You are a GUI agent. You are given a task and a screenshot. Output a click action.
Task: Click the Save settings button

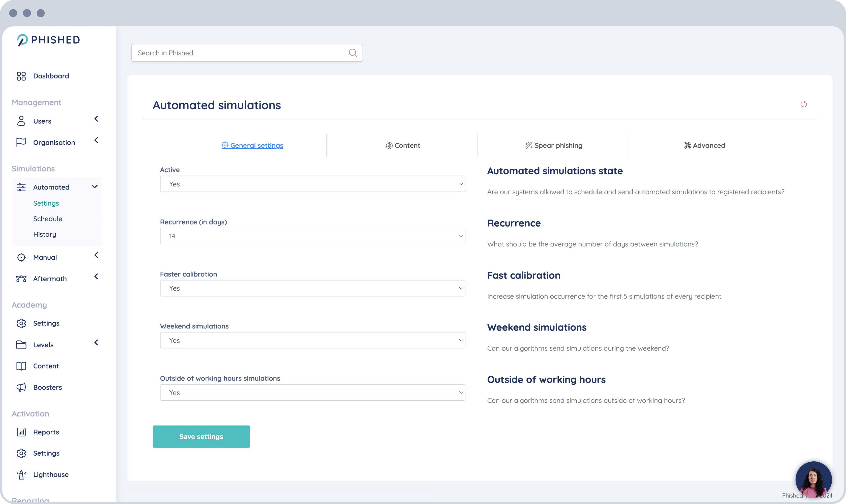tap(201, 436)
